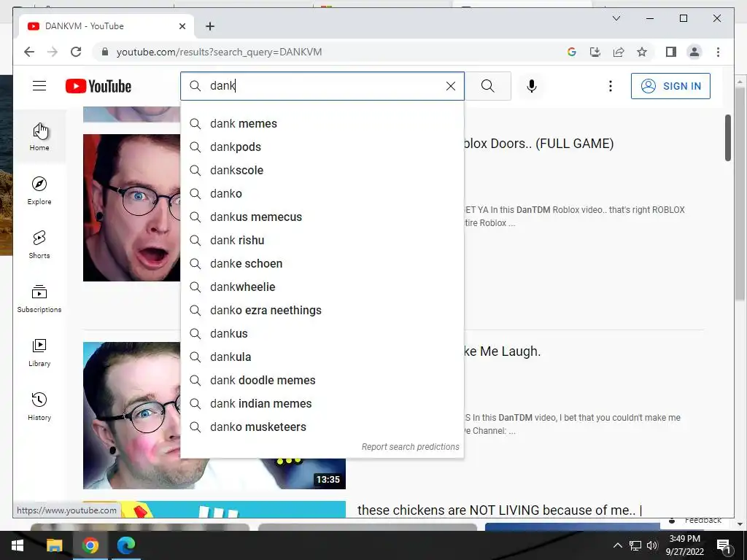The image size is (747, 560).
Task: Open Subscriptions in the sidebar
Action: click(x=39, y=298)
